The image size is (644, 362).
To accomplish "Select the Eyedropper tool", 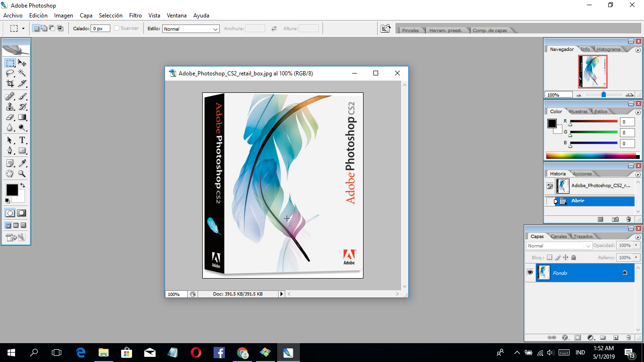I will click(x=22, y=164).
